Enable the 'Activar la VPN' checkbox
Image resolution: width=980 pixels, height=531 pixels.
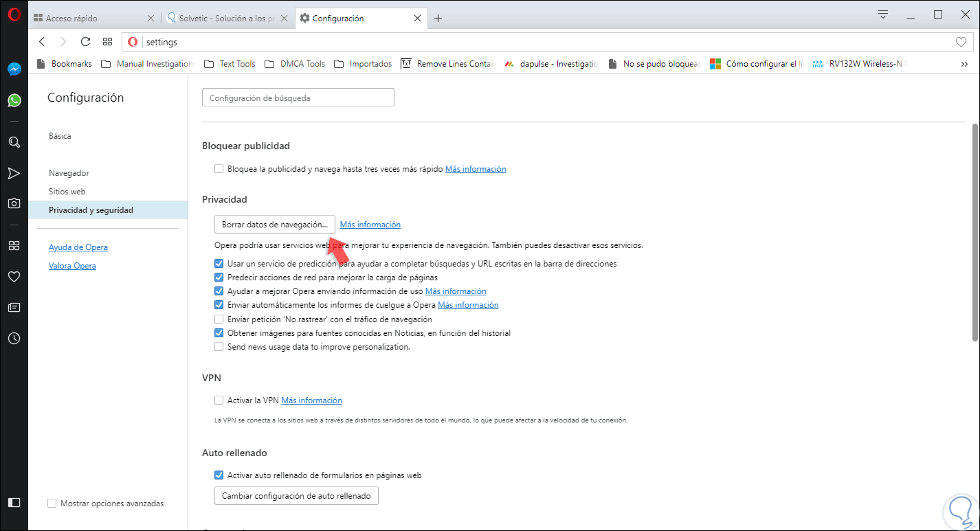coord(219,400)
